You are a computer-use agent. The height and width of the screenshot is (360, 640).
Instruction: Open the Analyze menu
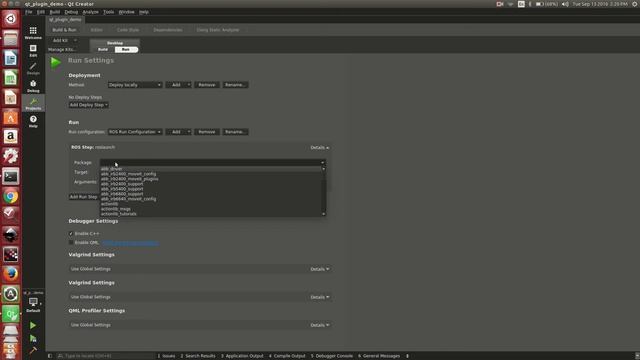click(x=90, y=12)
